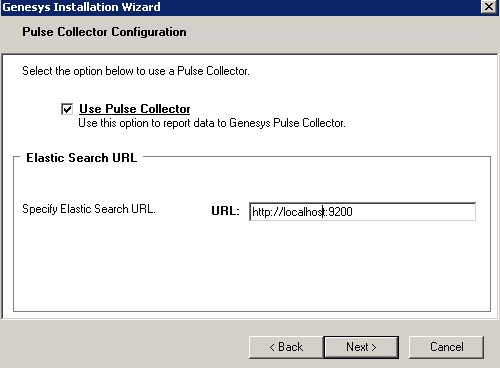
Task: Close the Genesys Installation Wizard window
Action: click(489, 7)
